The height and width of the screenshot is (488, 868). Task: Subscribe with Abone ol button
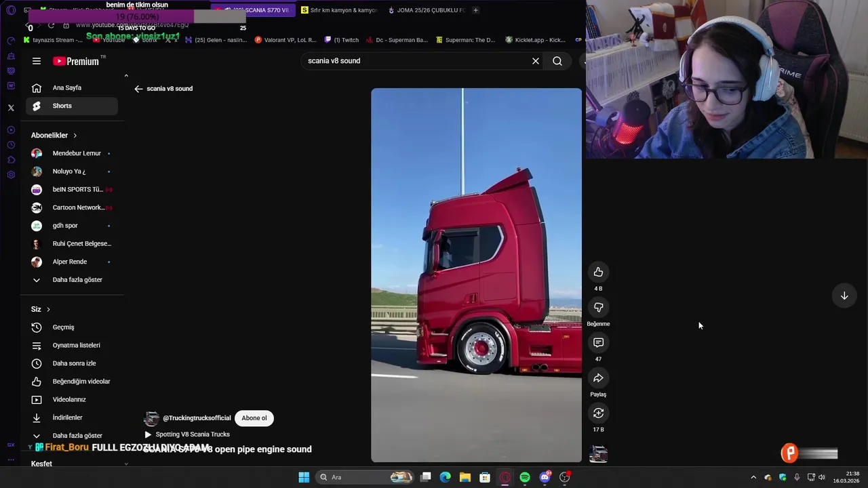[x=254, y=418]
